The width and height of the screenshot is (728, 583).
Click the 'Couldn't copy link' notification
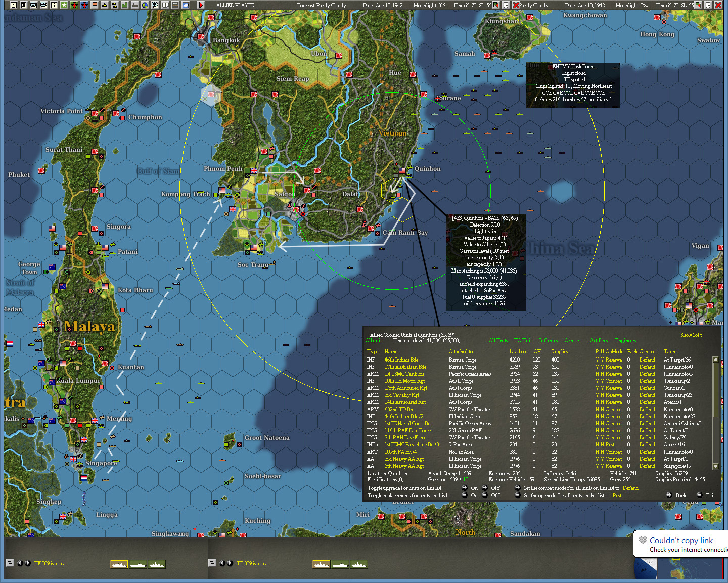[x=681, y=544]
